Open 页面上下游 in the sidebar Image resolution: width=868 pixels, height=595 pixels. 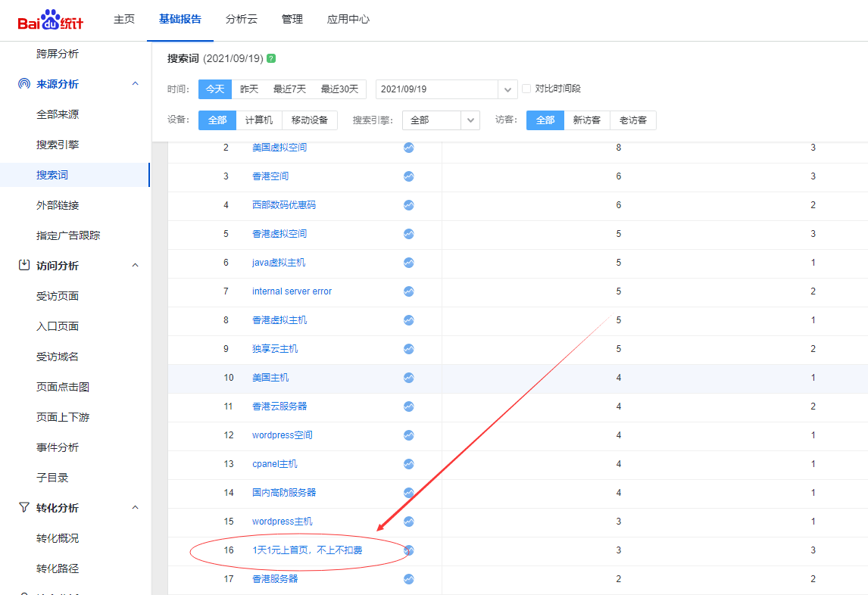coord(63,417)
